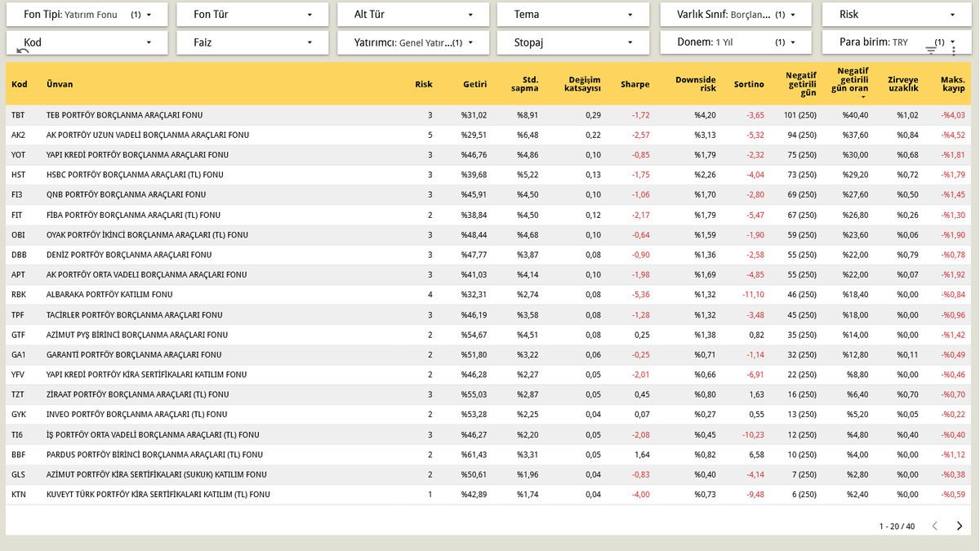Image resolution: width=980 pixels, height=551 pixels.
Task: Click the 1 - 20 / 40 page indicator
Action: click(897, 527)
